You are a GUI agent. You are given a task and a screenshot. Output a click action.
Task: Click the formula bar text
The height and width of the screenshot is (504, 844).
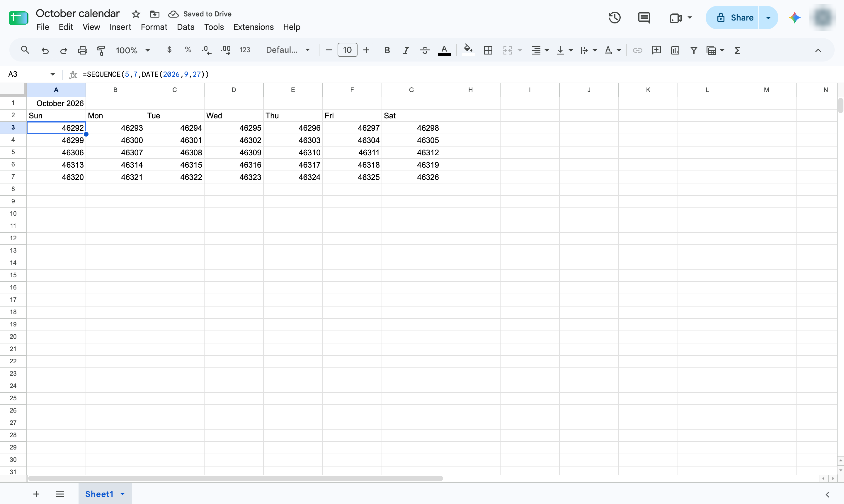point(146,74)
